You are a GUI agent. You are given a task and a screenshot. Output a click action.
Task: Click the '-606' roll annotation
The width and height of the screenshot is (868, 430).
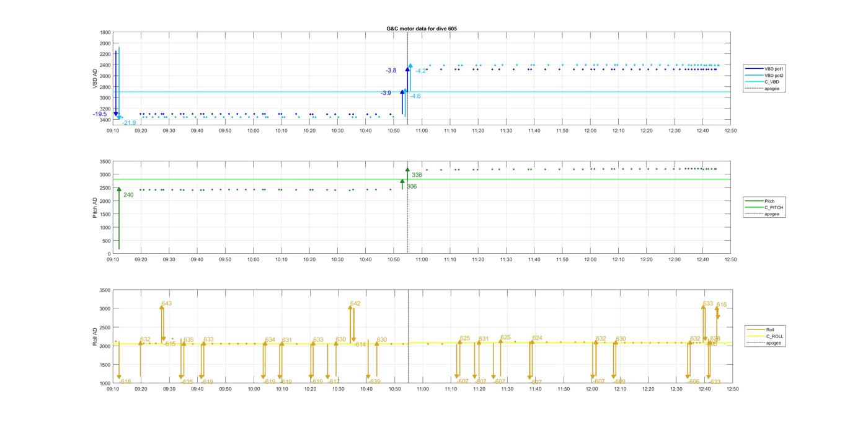pyautogui.click(x=693, y=382)
